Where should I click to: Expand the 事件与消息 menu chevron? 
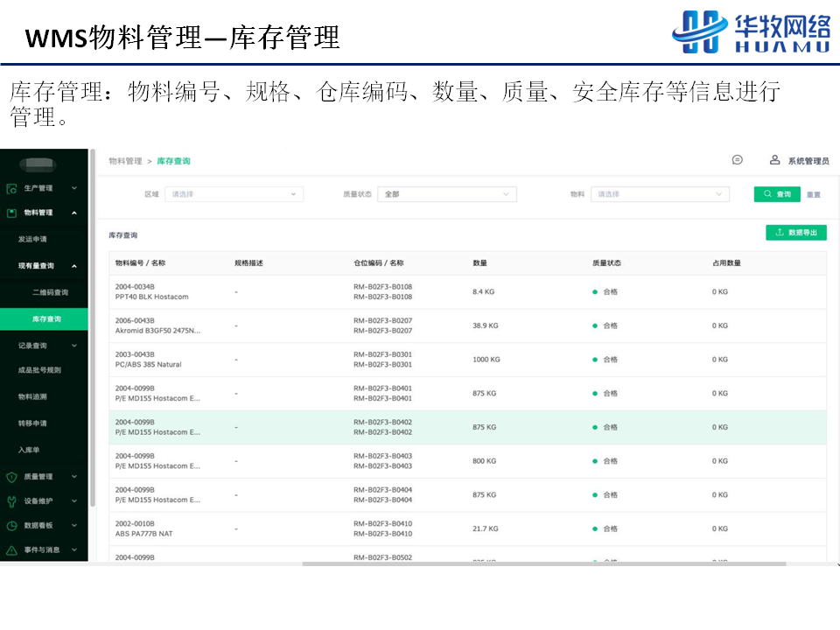click(74, 549)
